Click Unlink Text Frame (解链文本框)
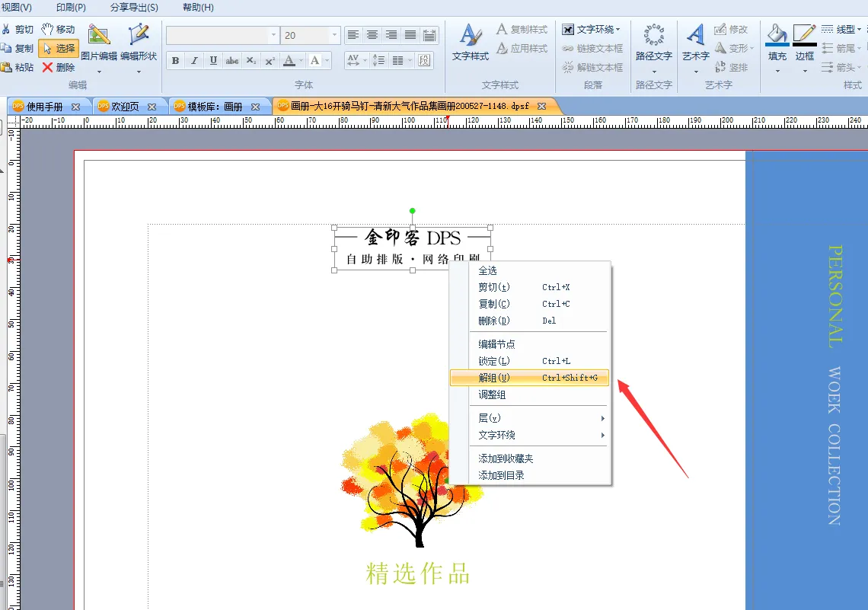The height and width of the screenshot is (610, 868). pos(592,68)
